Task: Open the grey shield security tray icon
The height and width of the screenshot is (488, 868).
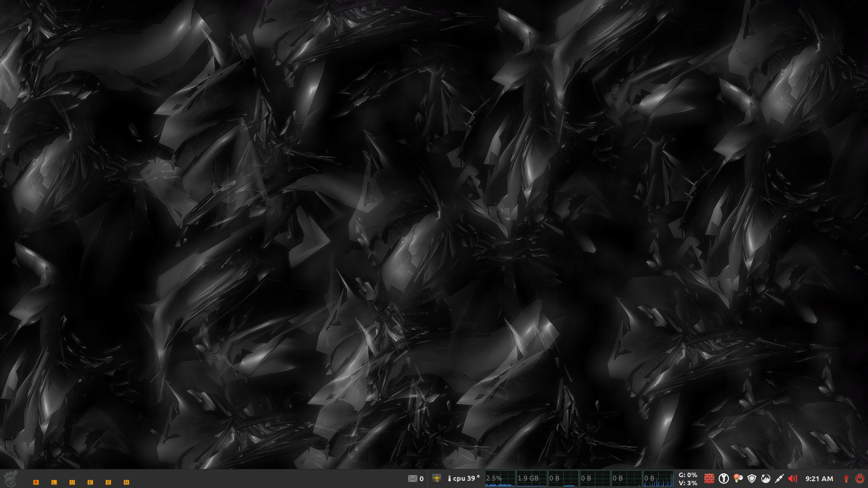Action: (x=752, y=479)
